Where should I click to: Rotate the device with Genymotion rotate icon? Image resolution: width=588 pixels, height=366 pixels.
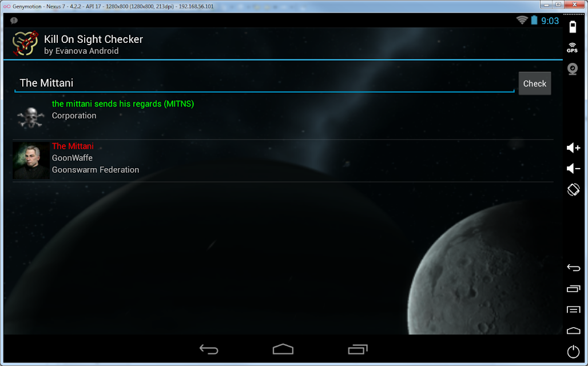tap(573, 189)
